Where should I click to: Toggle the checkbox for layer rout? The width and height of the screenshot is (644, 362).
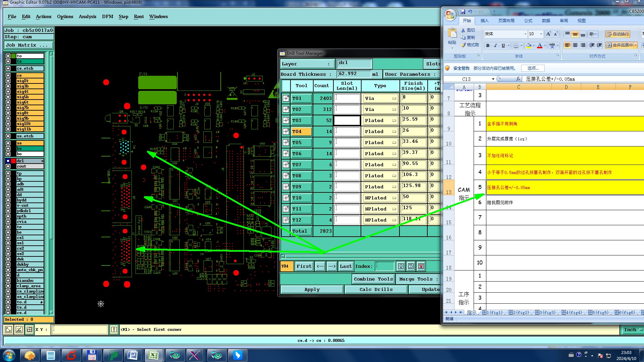coord(8,166)
